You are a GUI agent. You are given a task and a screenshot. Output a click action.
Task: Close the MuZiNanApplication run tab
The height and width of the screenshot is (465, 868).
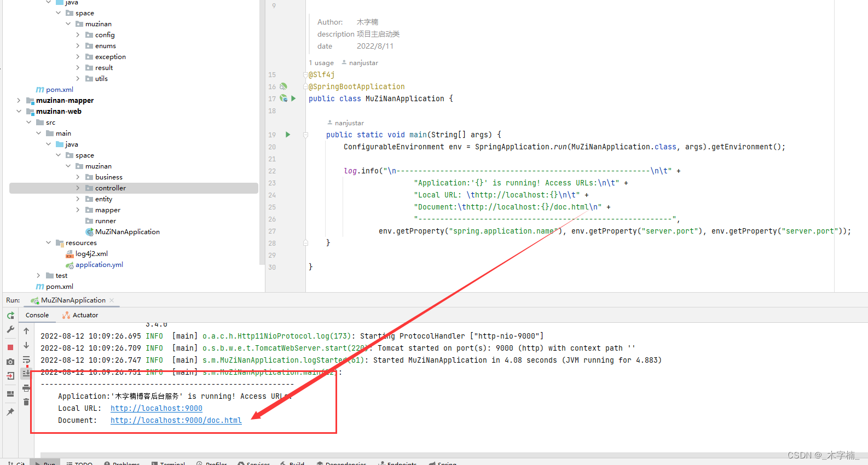112,300
